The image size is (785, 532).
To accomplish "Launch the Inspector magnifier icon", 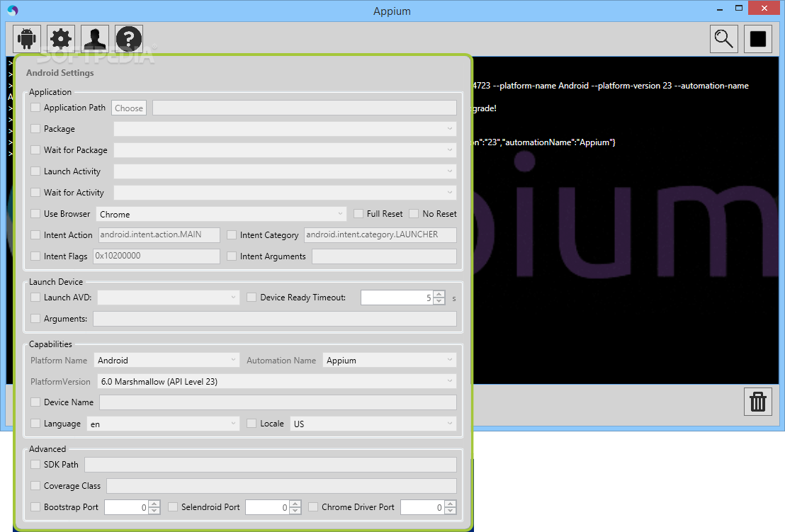I will point(724,38).
